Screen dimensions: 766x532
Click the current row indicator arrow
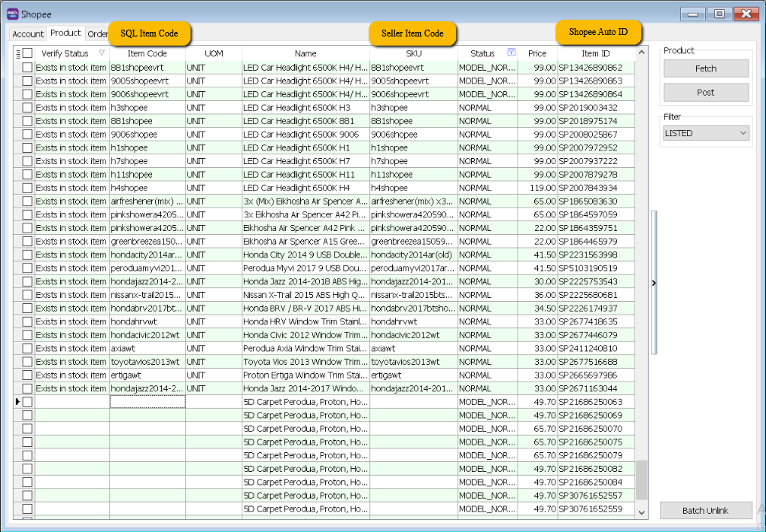[17, 401]
